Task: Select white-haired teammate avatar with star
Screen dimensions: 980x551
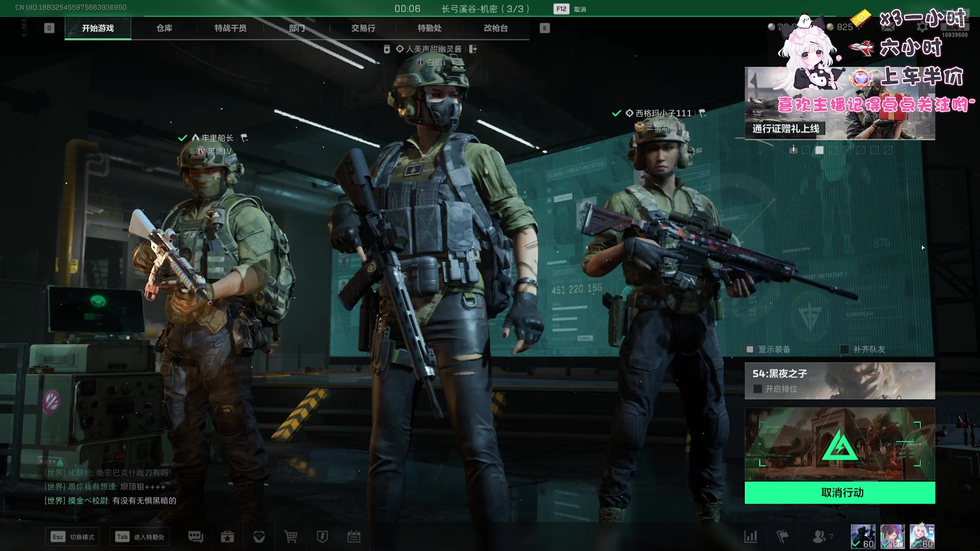Action: point(922,537)
